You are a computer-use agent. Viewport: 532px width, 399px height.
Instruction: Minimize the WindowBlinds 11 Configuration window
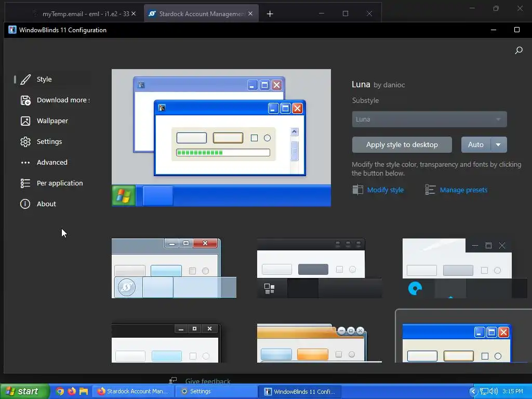tap(494, 30)
